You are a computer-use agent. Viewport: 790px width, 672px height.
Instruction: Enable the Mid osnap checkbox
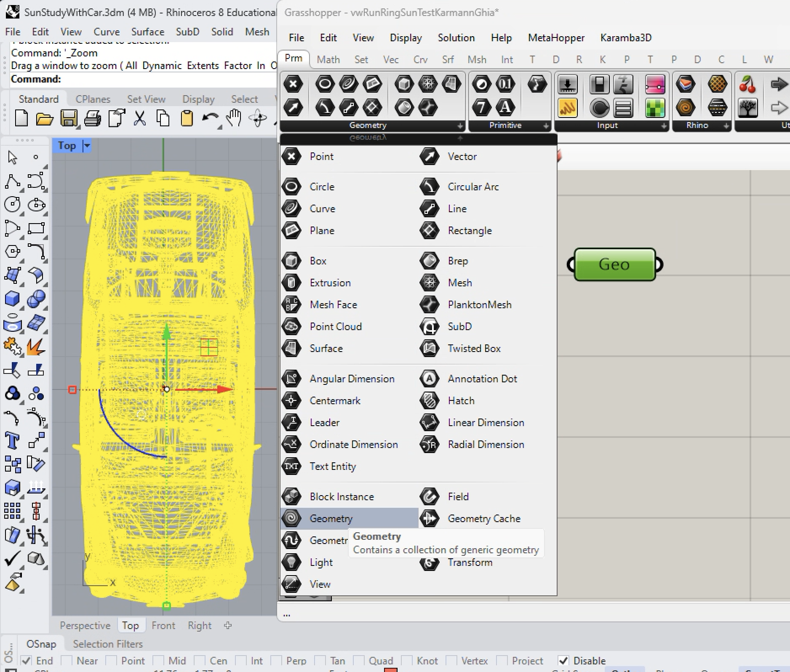click(x=158, y=660)
